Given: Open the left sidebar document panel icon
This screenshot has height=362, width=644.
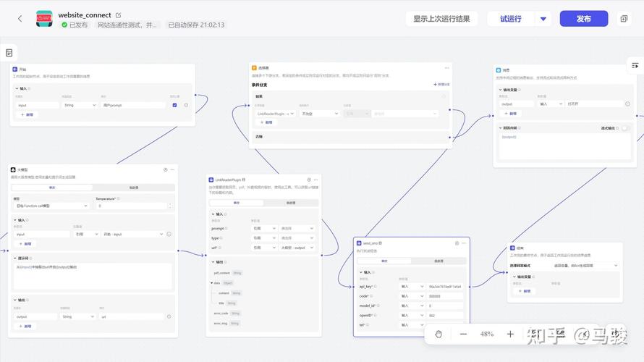Looking at the screenshot, I should point(9,53).
